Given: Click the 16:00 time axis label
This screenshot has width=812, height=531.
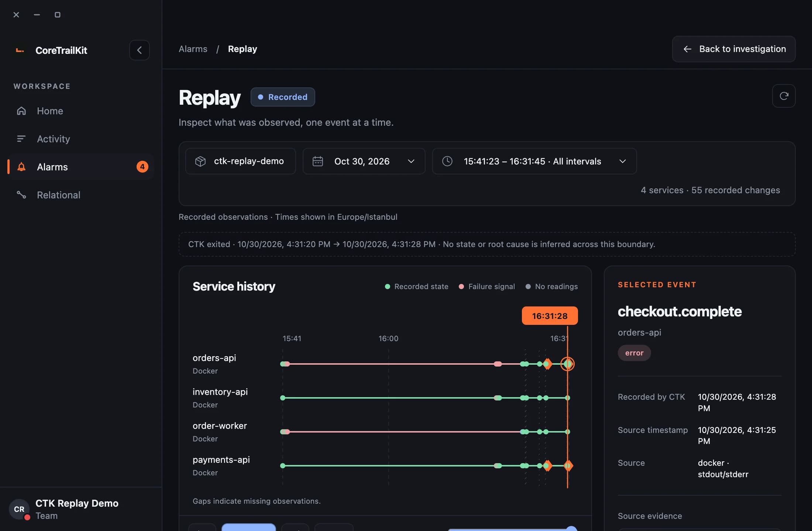Looking at the screenshot, I should point(388,338).
